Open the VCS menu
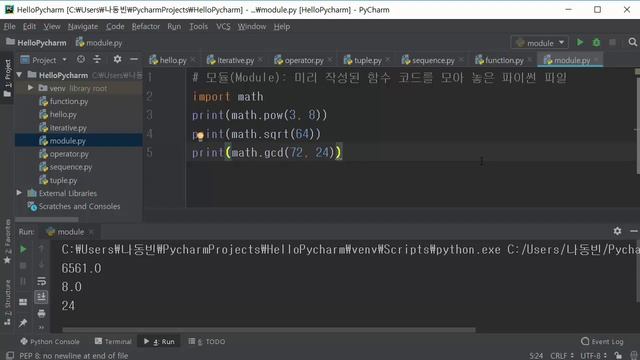Viewport: 640px width, 360px height. pos(223,27)
